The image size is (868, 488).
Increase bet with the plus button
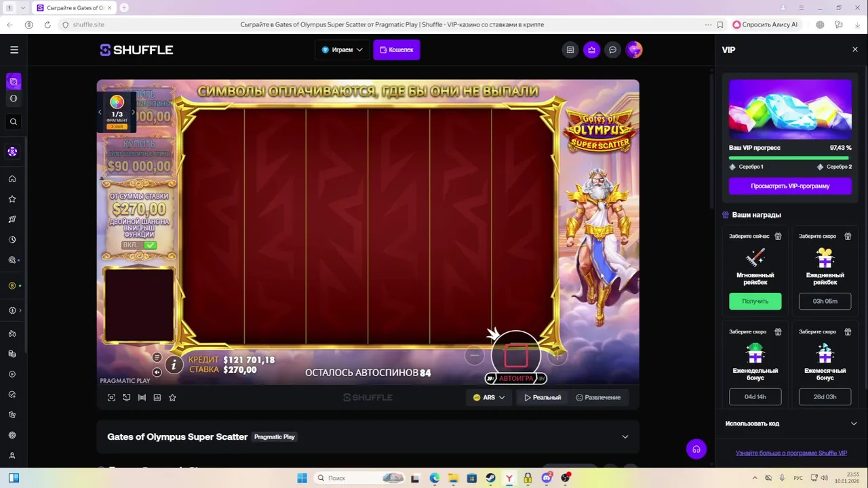tap(557, 355)
